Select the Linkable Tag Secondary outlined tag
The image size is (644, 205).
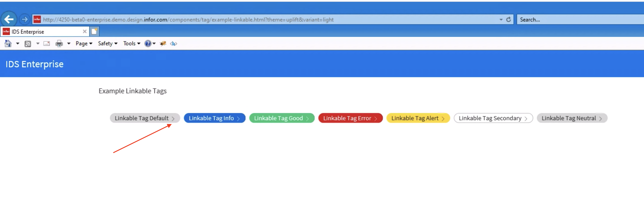pyautogui.click(x=493, y=118)
